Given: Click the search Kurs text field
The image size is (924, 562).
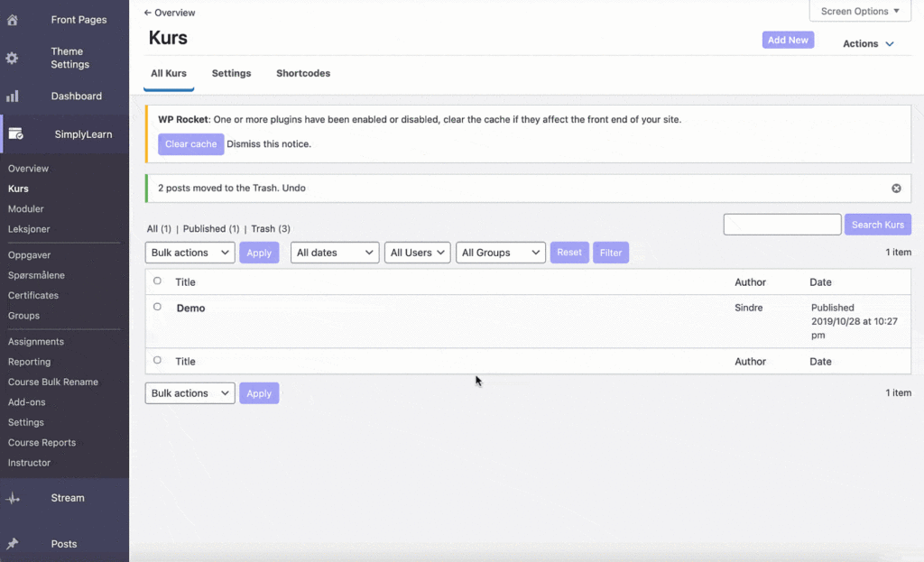Looking at the screenshot, I should pos(781,225).
